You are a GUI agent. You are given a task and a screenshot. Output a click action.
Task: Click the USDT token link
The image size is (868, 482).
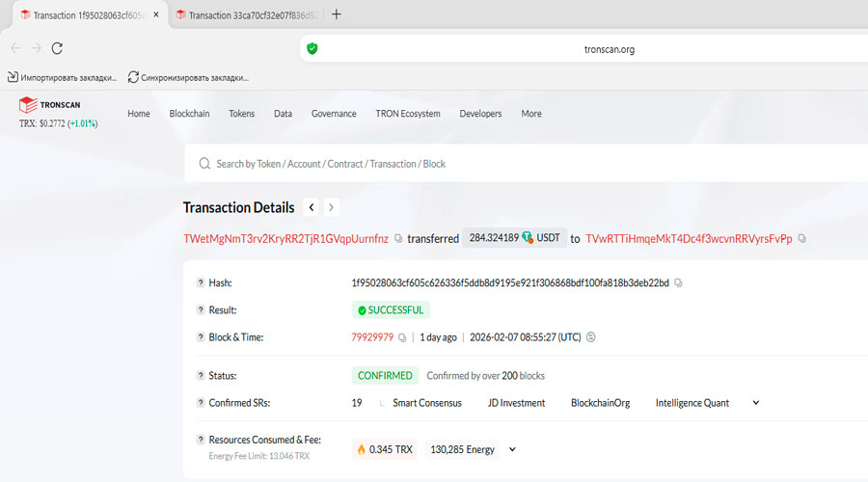point(548,238)
